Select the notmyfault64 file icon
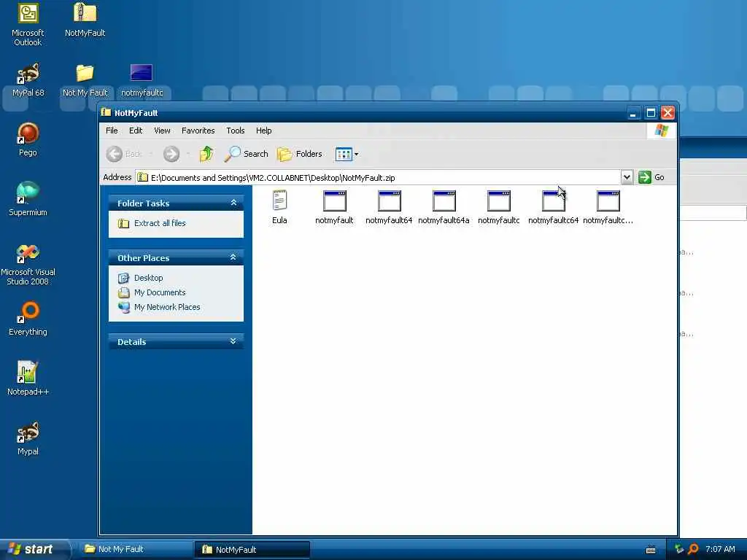Viewport: 747px width, 560px height. [x=390, y=201]
